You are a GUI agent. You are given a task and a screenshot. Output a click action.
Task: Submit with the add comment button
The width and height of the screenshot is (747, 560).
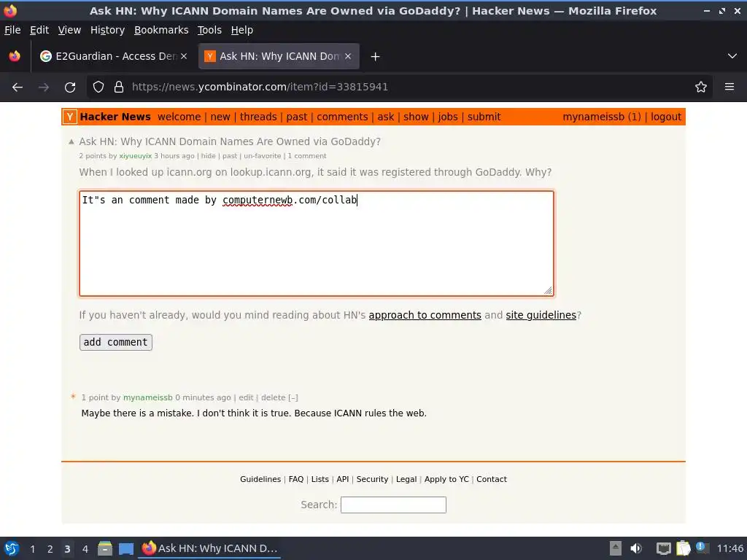116,343
